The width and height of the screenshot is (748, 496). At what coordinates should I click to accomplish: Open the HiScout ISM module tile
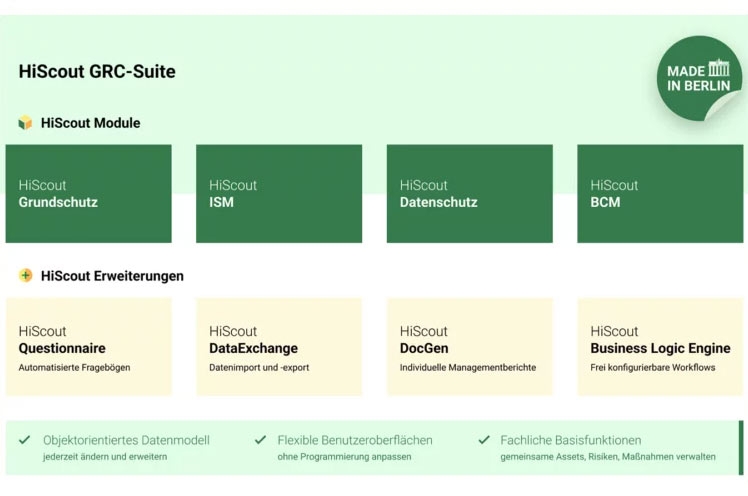[278, 193]
